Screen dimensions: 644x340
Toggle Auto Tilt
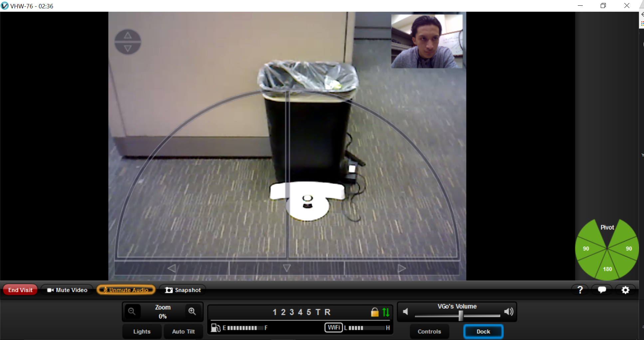(183, 332)
